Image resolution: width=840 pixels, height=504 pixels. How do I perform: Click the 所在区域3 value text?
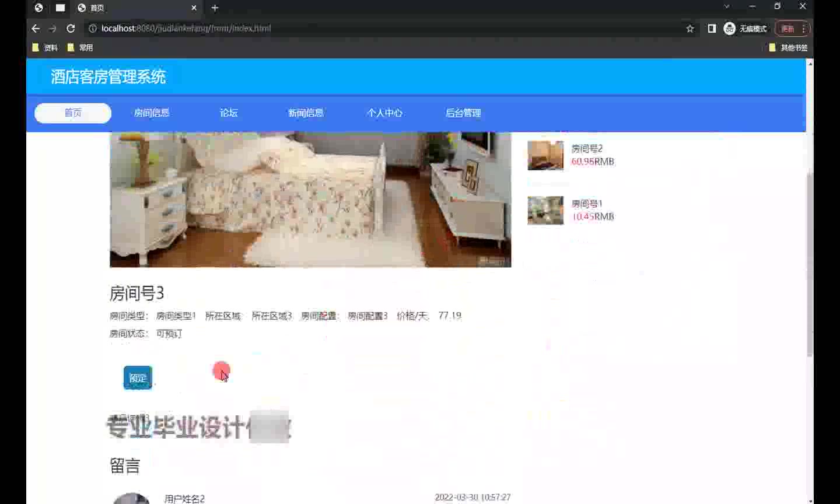point(271,316)
